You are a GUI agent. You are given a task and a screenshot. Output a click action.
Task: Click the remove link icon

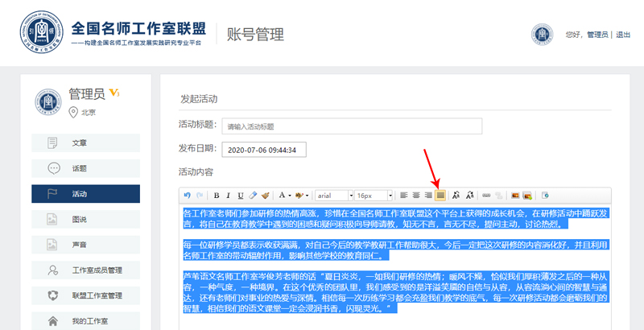coord(498,196)
